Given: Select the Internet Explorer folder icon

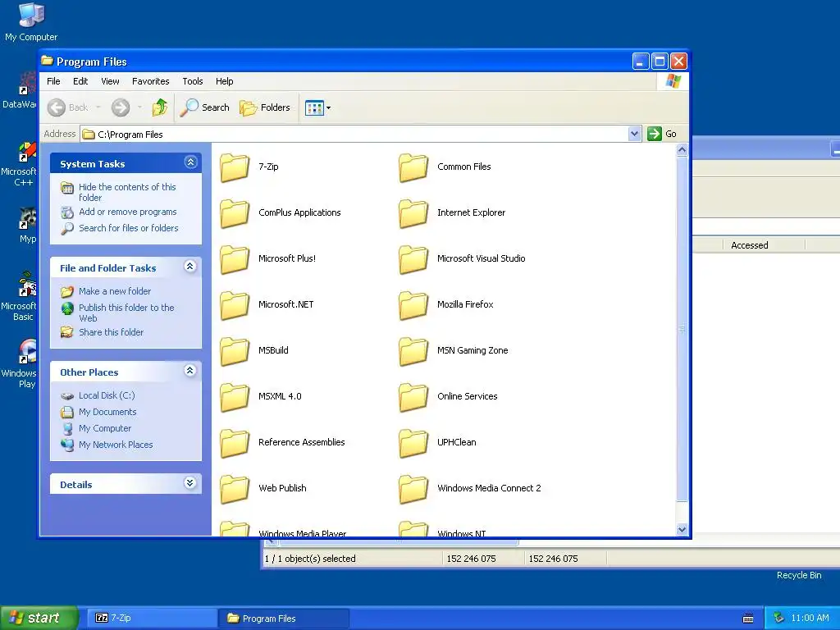Looking at the screenshot, I should coord(413,214).
